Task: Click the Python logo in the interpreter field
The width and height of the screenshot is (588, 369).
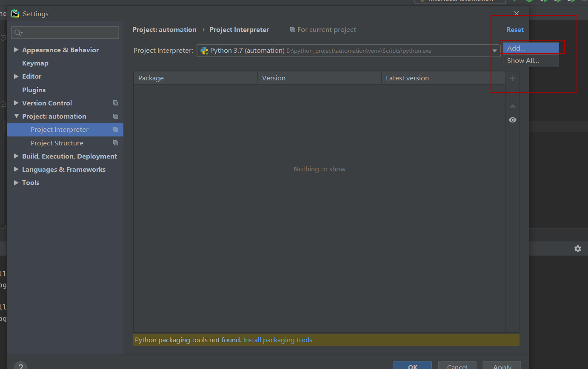Action: pos(204,50)
